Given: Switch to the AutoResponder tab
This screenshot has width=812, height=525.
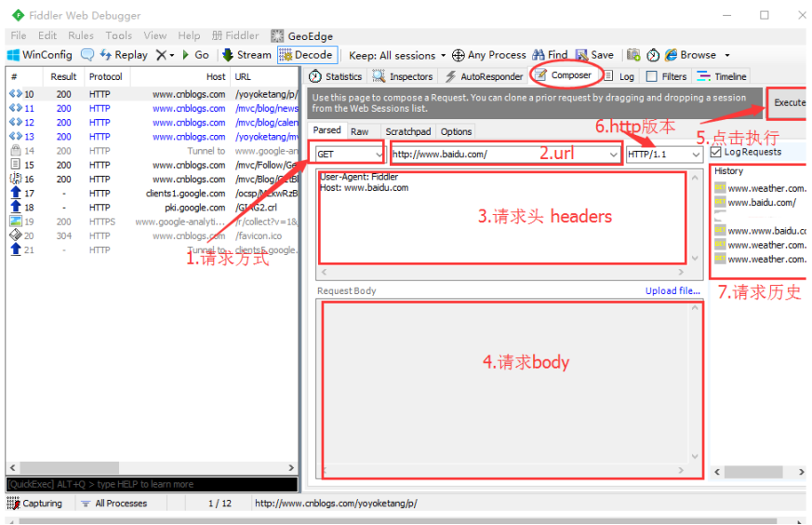Looking at the screenshot, I should point(484,76).
